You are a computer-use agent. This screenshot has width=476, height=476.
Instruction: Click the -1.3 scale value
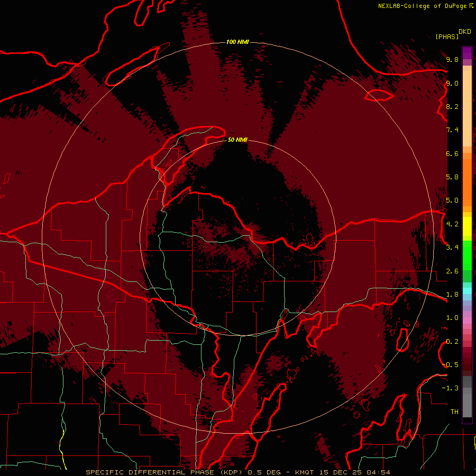(x=451, y=389)
